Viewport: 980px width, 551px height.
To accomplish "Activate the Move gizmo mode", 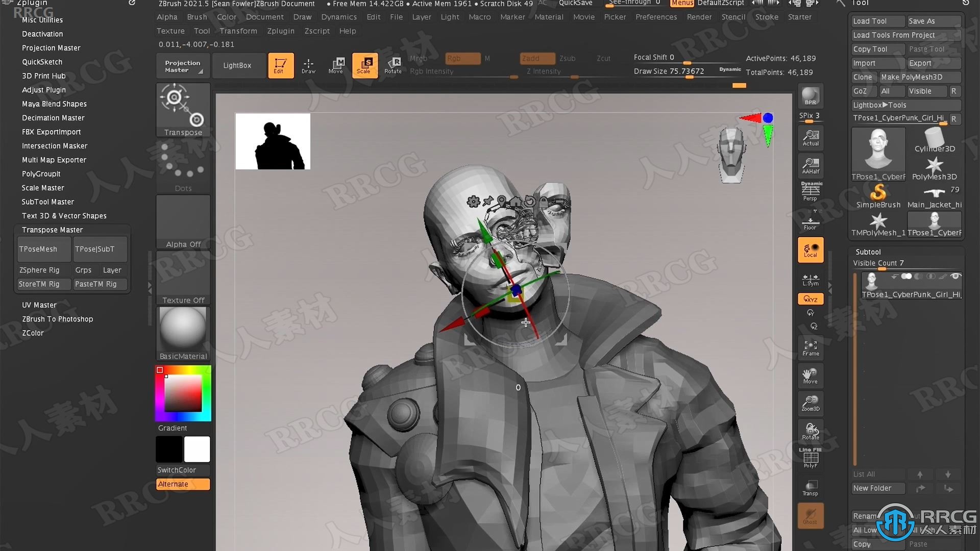I will [336, 65].
